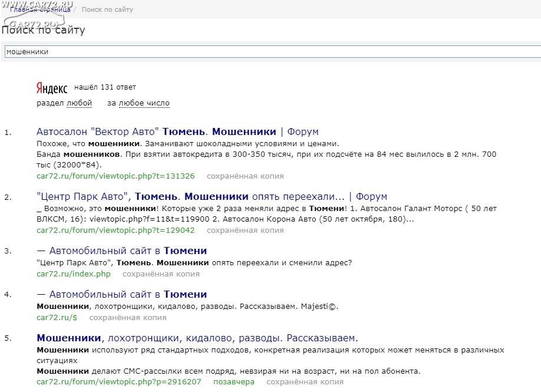541x392 pixels.
Task: Open сохранённая копия next to позавчера
Action: 305,381
